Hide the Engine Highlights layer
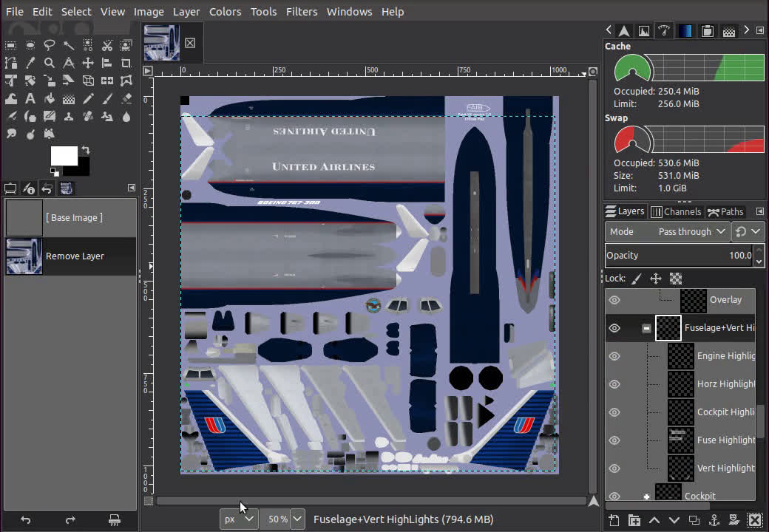Image resolution: width=769 pixels, height=532 pixels. pyautogui.click(x=614, y=356)
